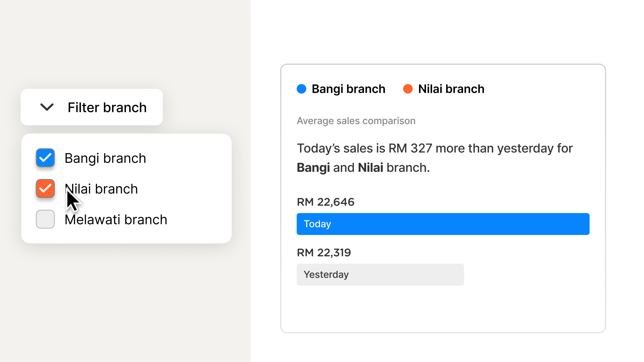Click the Today's sales summary sentence
Image resolution: width=644 pixels, height=362 pixels.
[435, 158]
